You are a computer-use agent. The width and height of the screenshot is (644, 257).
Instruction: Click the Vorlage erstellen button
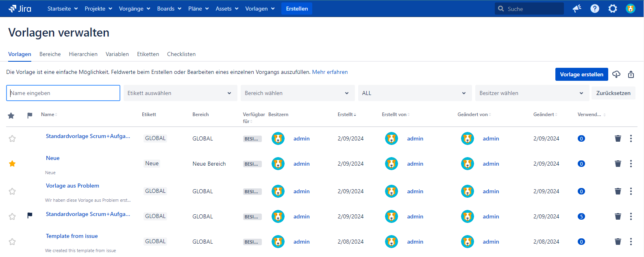click(581, 74)
